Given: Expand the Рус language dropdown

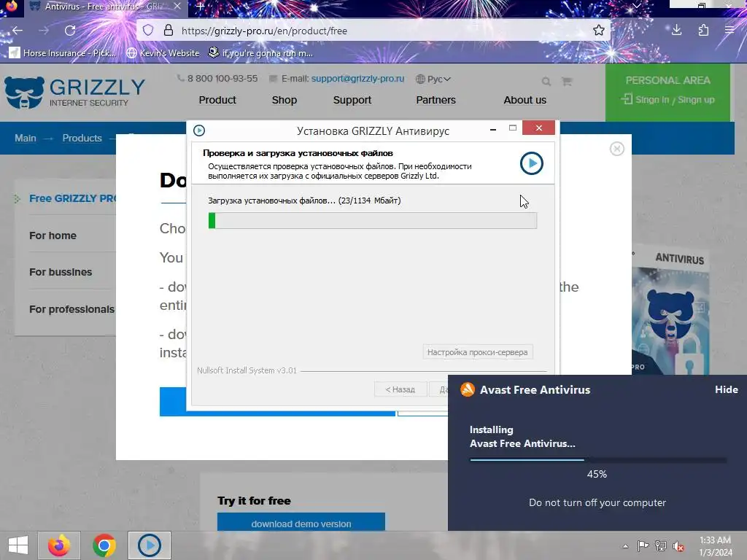Looking at the screenshot, I should pyautogui.click(x=433, y=79).
